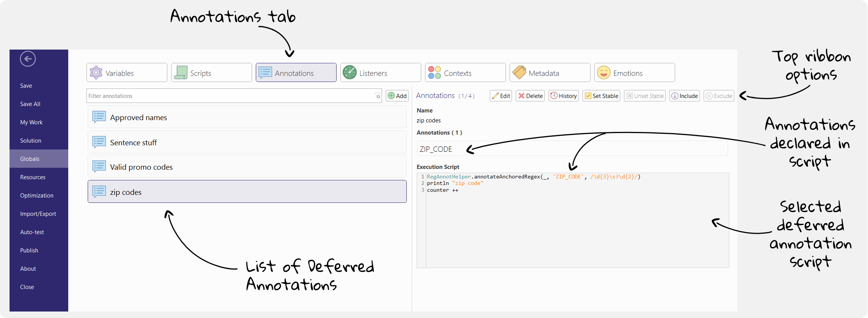Switch to the Emotions tab
Screen dimensions: 868x318
(635, 72)
